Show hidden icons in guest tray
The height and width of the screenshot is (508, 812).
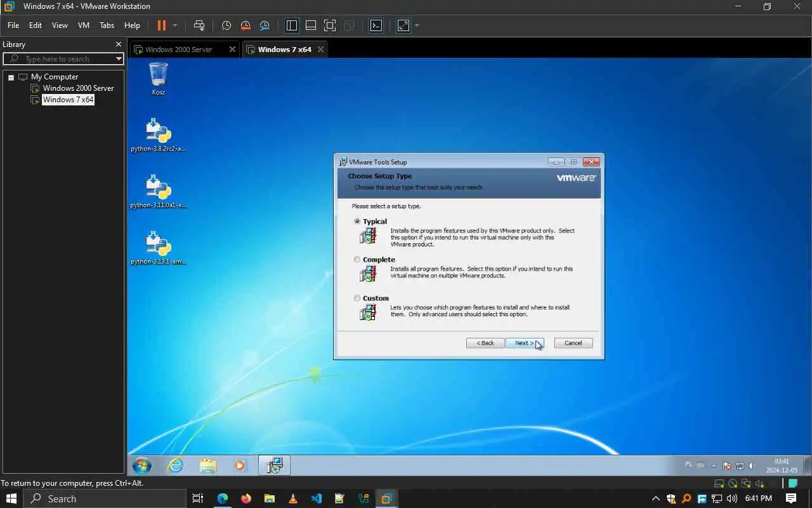click(714, 465)
